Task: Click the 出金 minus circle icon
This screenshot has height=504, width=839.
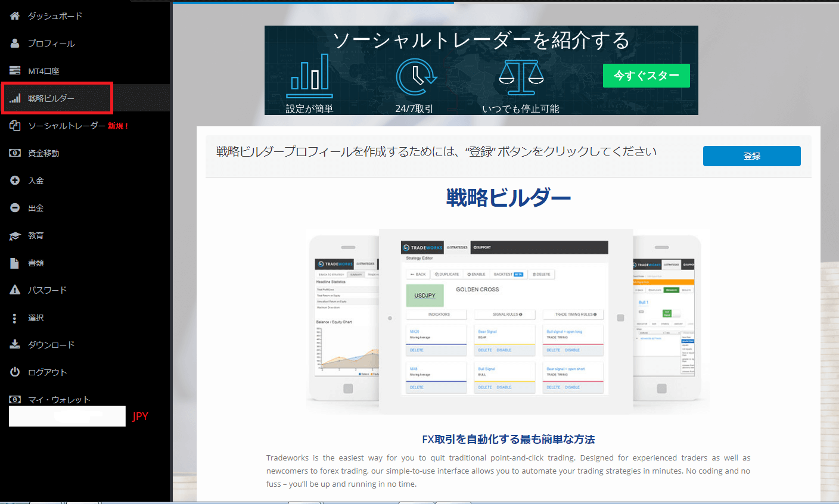Action: 15,208
